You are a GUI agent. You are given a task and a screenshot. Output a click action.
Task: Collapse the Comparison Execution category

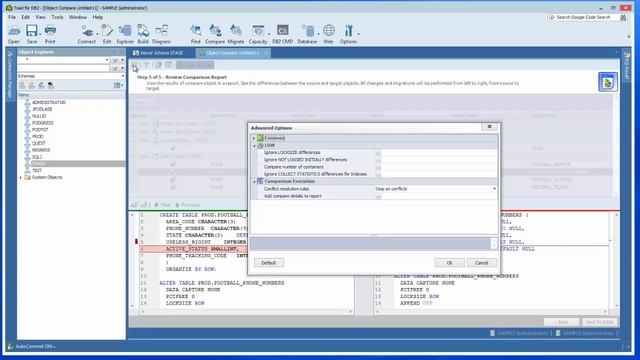pyautogui.click(x=254, y=181)
